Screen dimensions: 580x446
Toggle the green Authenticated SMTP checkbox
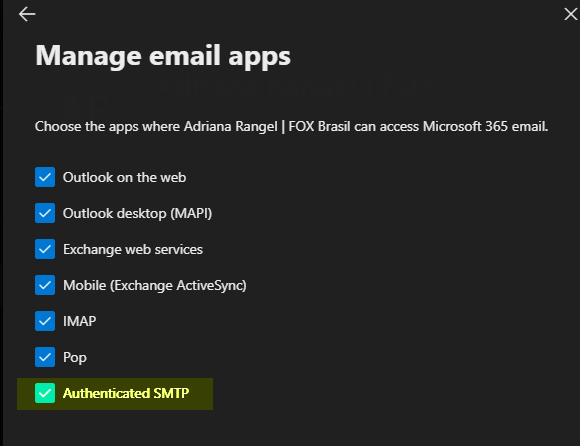tap(45, 393)
